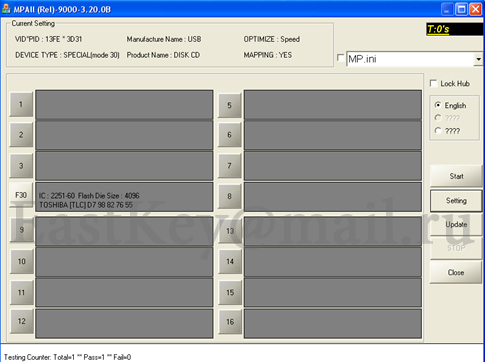
Task: Click port button 10
Action: pos(22,261)
